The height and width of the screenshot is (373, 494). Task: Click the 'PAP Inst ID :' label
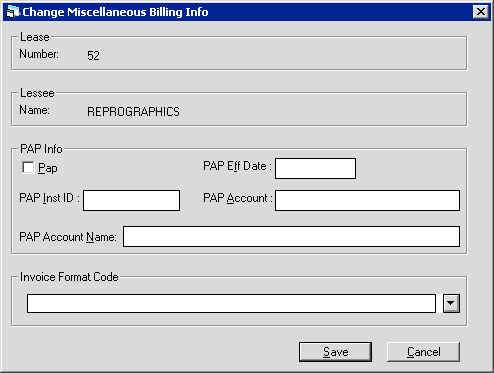click(x=49, y=198)
